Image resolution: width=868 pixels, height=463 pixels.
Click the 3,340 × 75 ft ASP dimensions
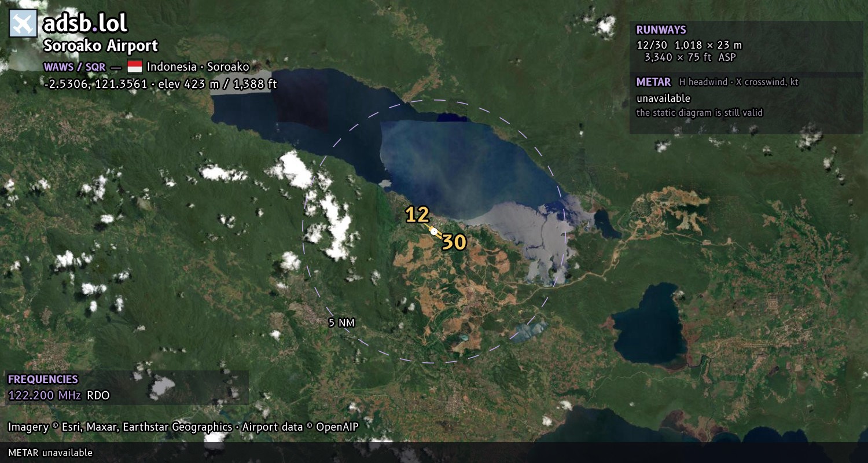(692, 57)
